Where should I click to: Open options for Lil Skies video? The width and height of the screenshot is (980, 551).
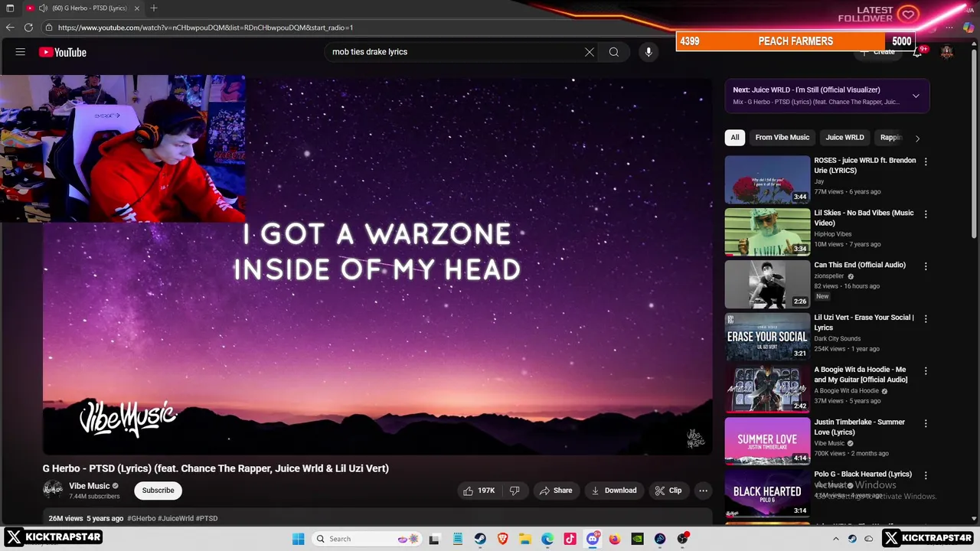click(x=926, y=214)
